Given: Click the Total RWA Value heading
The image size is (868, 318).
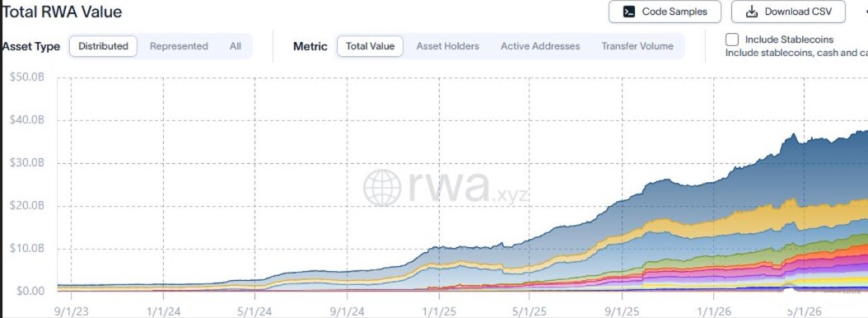Looking at the screenshot, I should click(x=63, y=12).
